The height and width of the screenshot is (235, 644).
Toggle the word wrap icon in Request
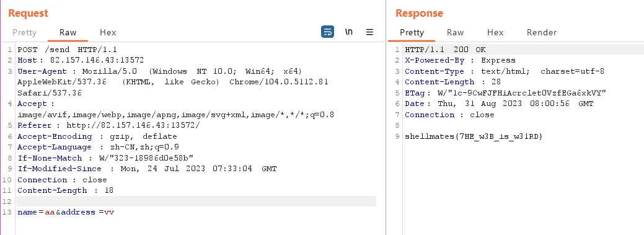[x=327, y=32]
